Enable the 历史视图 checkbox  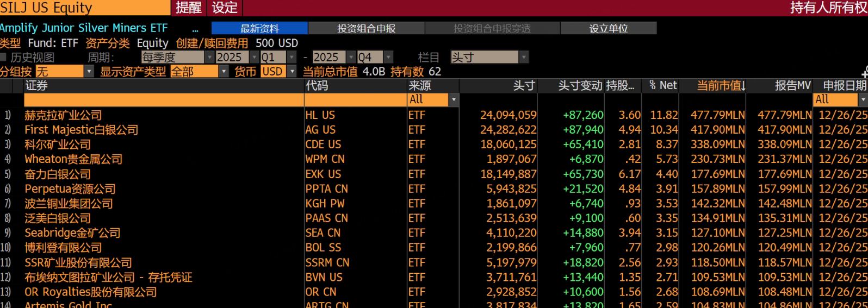tap(4, 57)
